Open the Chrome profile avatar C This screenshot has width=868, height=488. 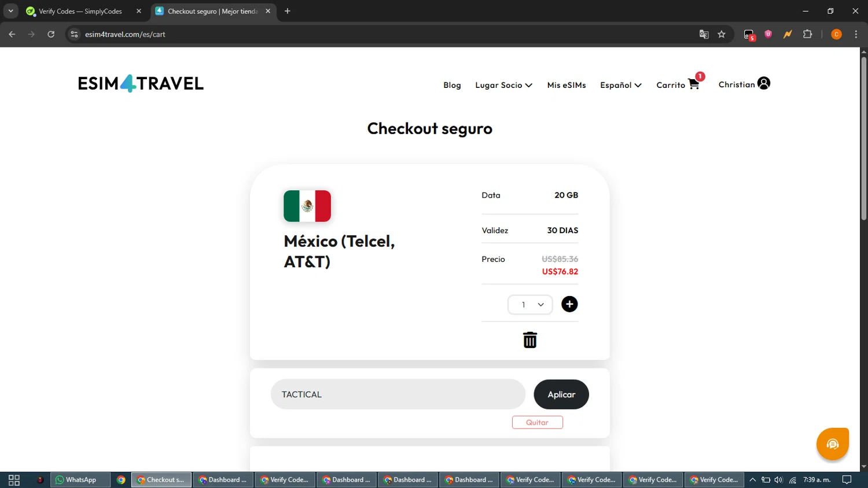(836, 34)
